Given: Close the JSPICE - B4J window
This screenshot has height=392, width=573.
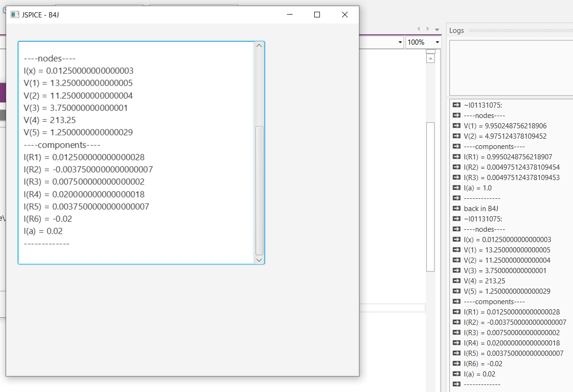Looking at the screenshot, I should (344, 15).
